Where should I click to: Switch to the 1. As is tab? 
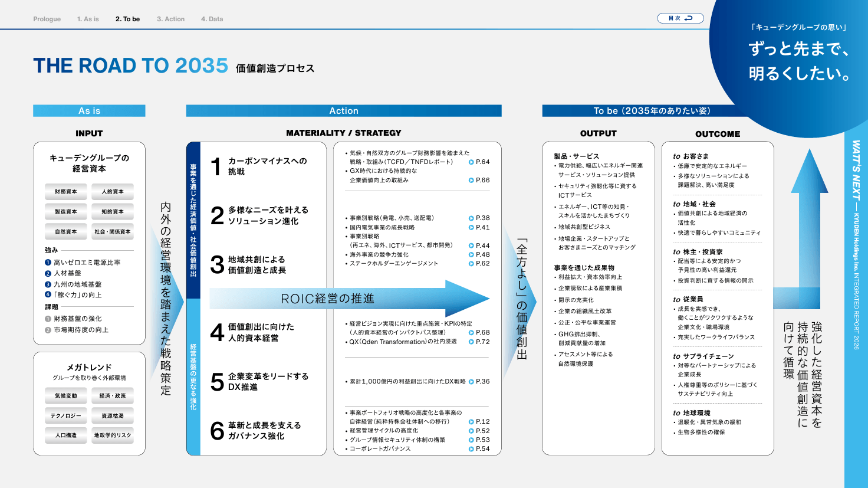[88, 19]
